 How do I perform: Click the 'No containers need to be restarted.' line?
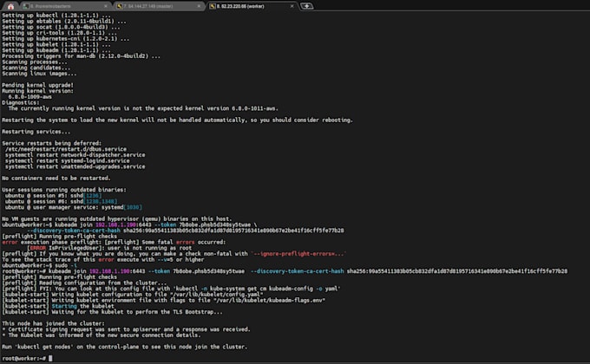(56, 178)
